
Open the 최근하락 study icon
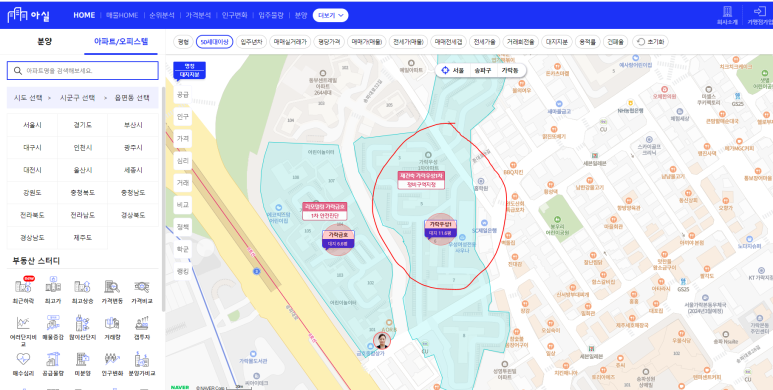point(23,286)
